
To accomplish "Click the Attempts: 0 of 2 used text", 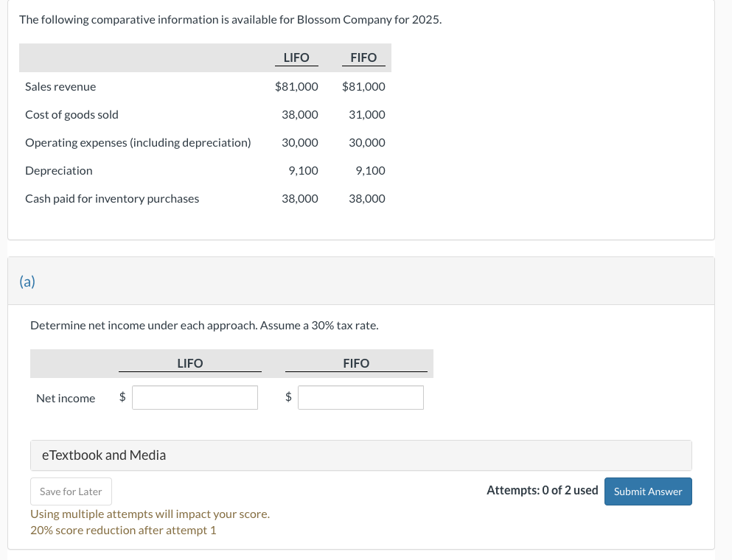I will pyautogui.click(x=542, y=491).
